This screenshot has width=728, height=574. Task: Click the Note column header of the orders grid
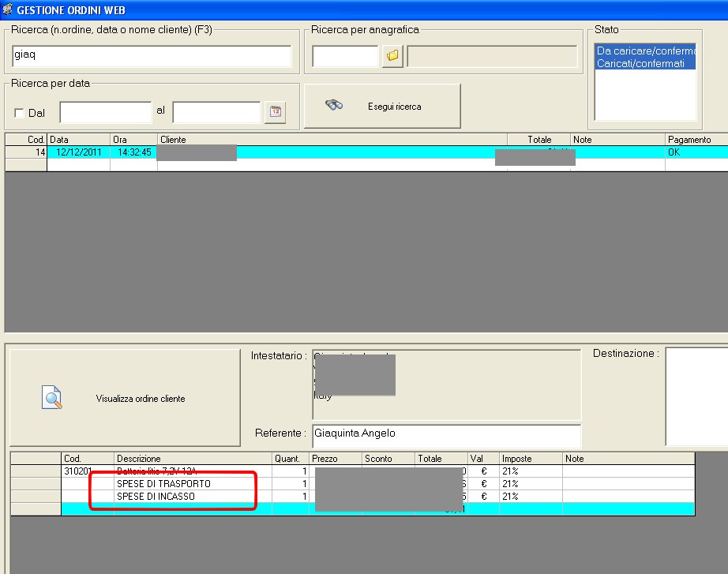tap(617, 139)
